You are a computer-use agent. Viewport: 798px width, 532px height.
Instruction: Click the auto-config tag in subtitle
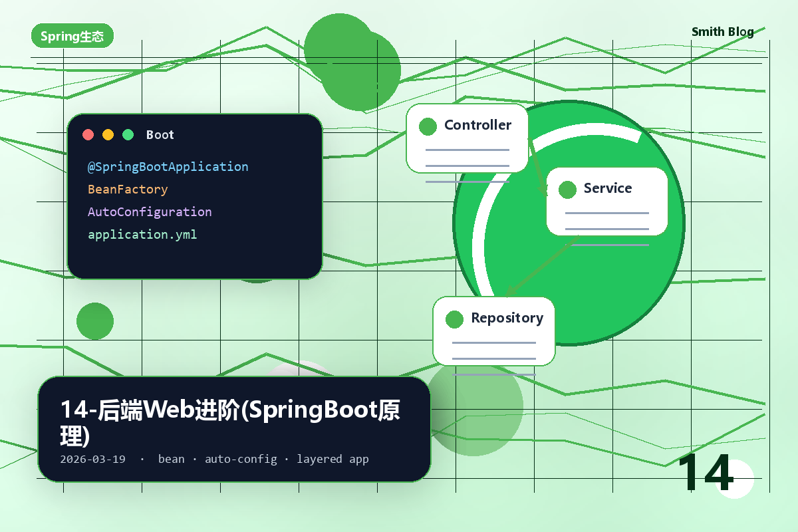coord(241,460)
